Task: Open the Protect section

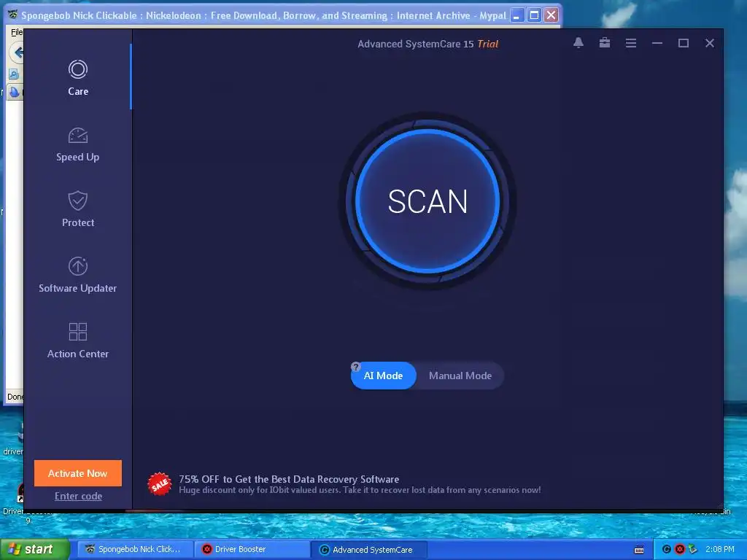Action: coord(77,209)
